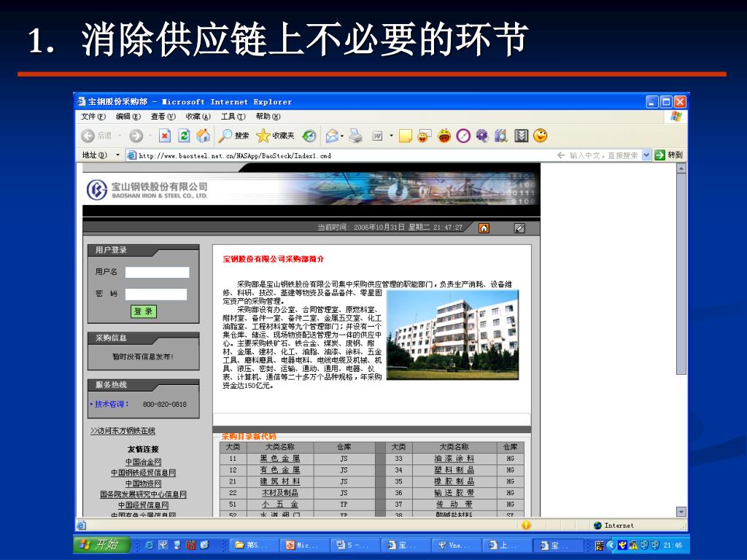Open the 查看(V) menu
Screen dimensions: 747x560
[163, 117]
